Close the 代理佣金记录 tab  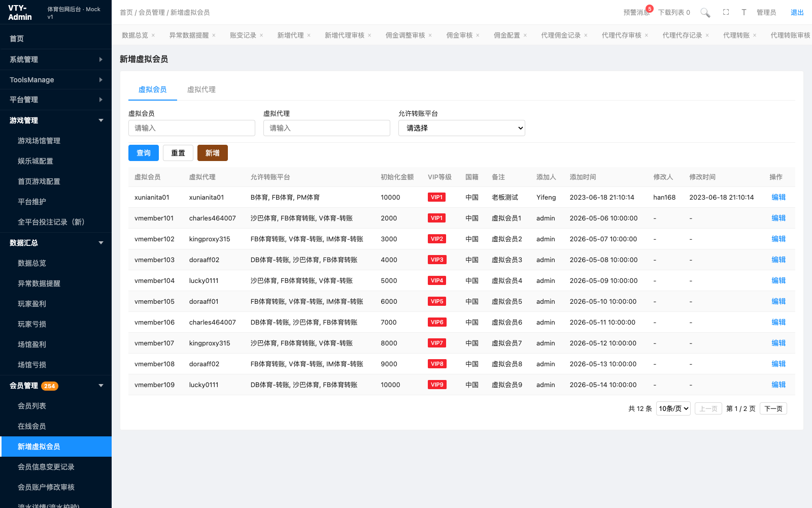(586, 35)
